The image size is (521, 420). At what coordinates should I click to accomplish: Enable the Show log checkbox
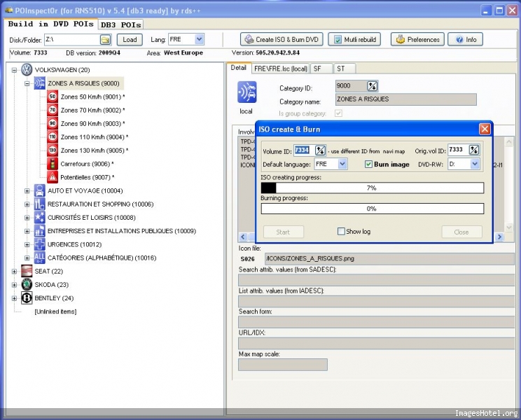coord(341,232)
